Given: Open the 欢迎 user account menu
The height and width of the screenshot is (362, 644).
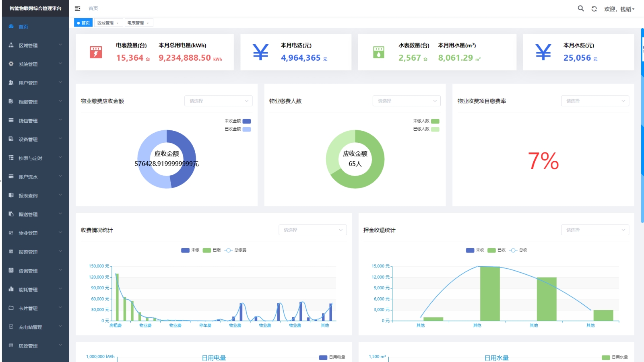Looking at the screenshot, I should (619, 9).
